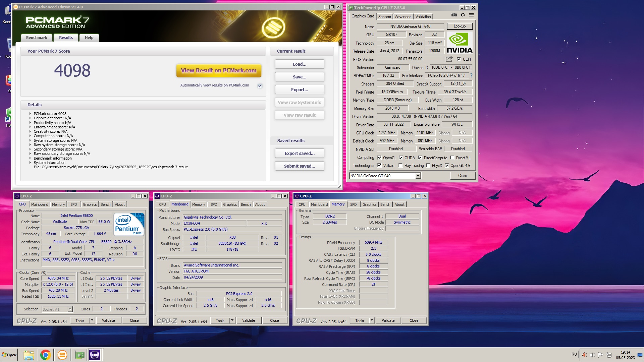Viewport: 644px width, 362px height.
Task: Open the Help tab in PCMark 7
Action: pos(89,38)
